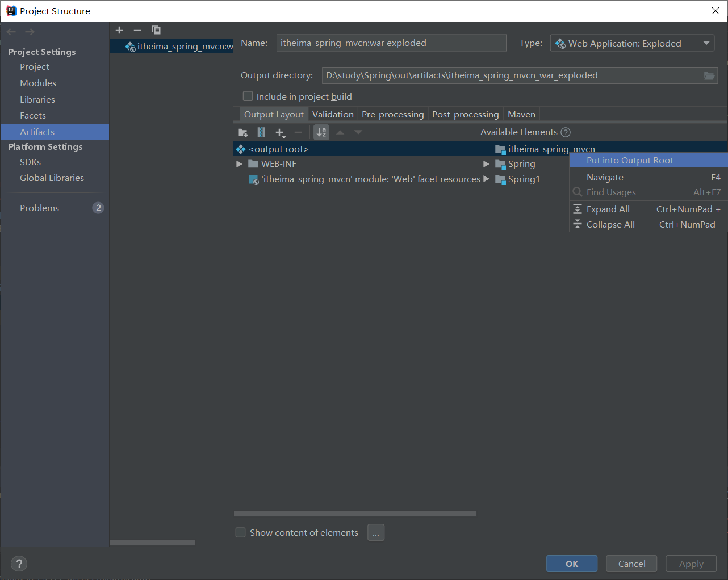Image resolution: width=728 pixels, height=580 pixels.
Task: Click the OK button
Action: tap(572, 564)
